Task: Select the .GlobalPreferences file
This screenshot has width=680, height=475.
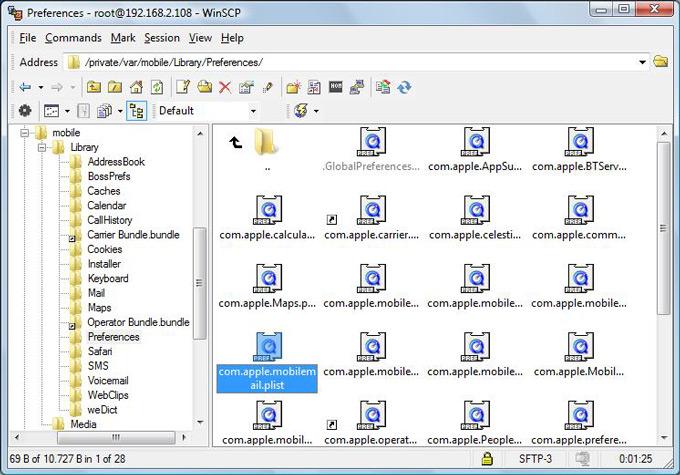Action: coord(371,150)
